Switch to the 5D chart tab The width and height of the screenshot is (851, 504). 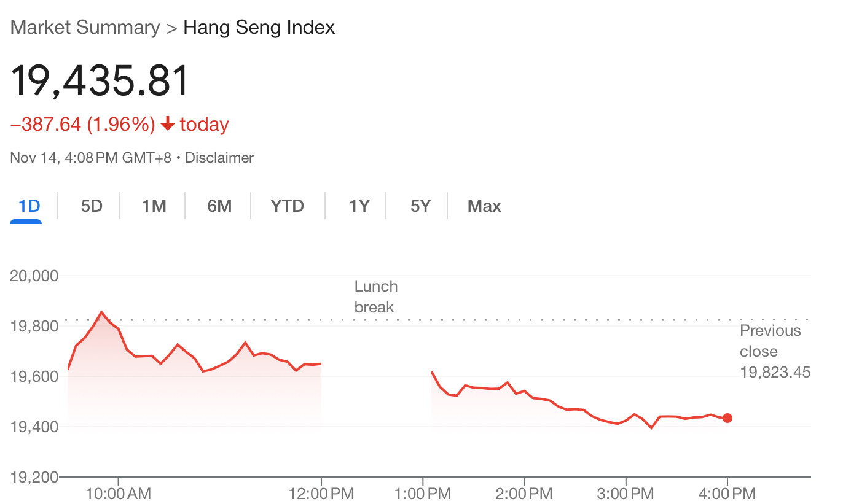click(x=92, y=206)
